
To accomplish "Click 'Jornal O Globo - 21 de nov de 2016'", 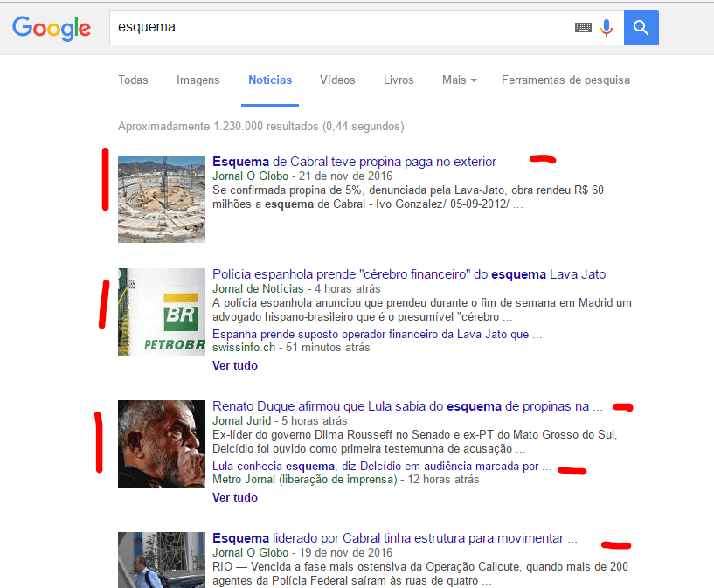I will tap(302, 176).
